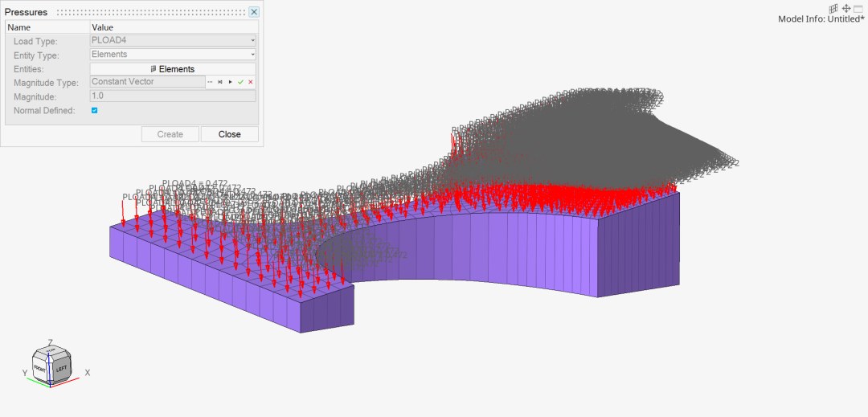This screenshot has width=868, height=417.
Task: Open the Load Type PLOAD4 dropdown
Action: pos(174,40)
